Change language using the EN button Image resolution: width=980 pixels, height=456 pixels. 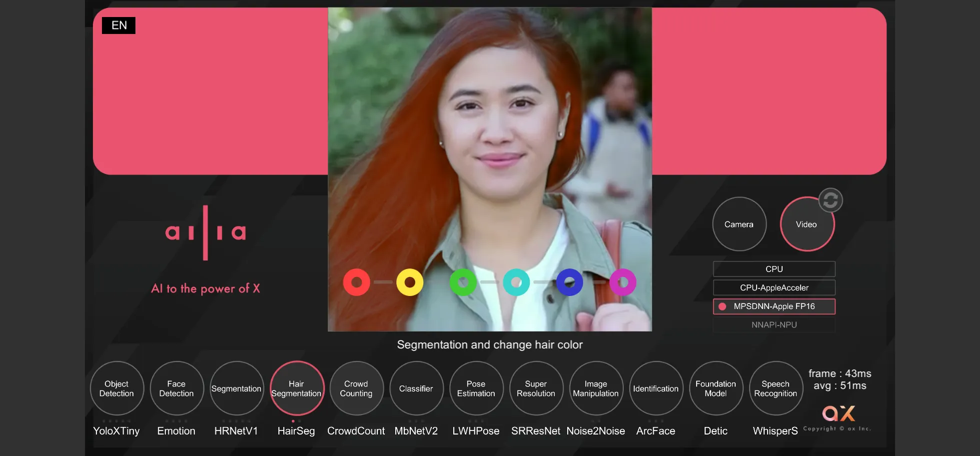coord(118,25)
